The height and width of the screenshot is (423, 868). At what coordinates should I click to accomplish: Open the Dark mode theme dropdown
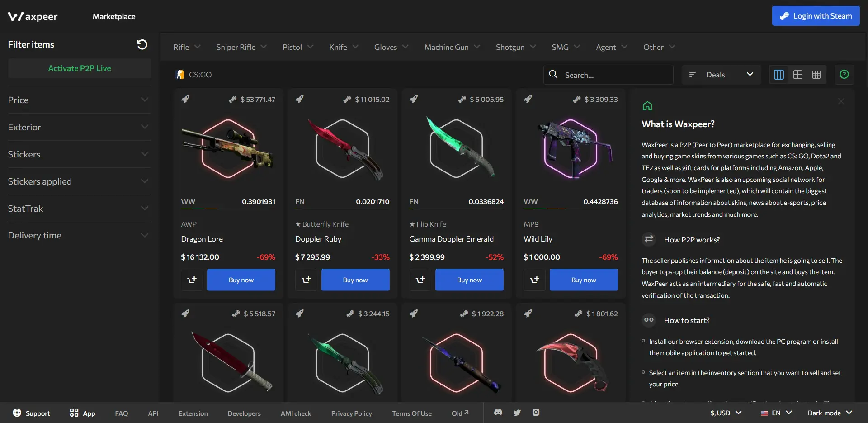[830, 413]
